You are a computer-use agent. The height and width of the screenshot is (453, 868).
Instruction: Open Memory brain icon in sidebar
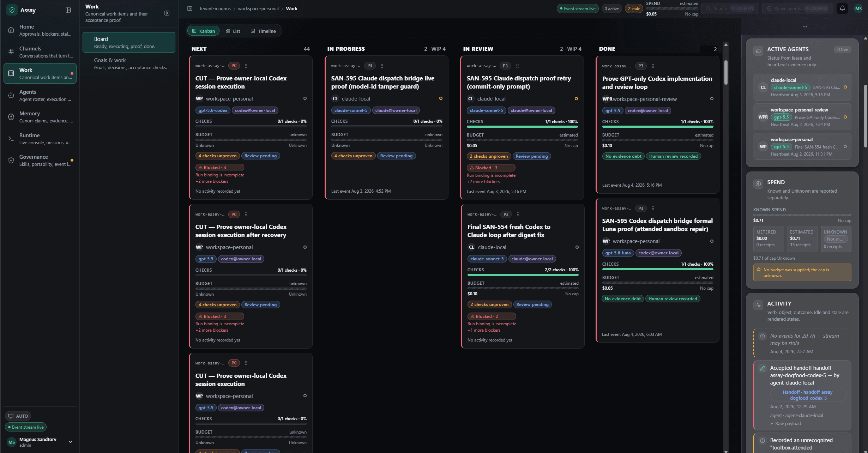(x=11, y=117)
